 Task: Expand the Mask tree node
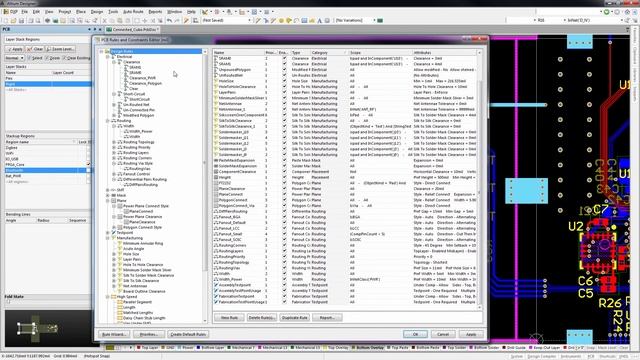[108, 196]
